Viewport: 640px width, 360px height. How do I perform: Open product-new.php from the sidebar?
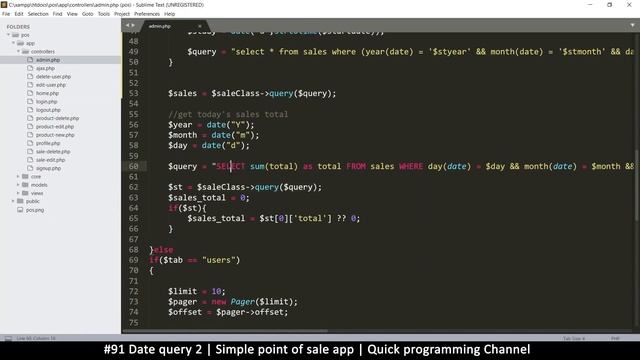tap(55, 135)
